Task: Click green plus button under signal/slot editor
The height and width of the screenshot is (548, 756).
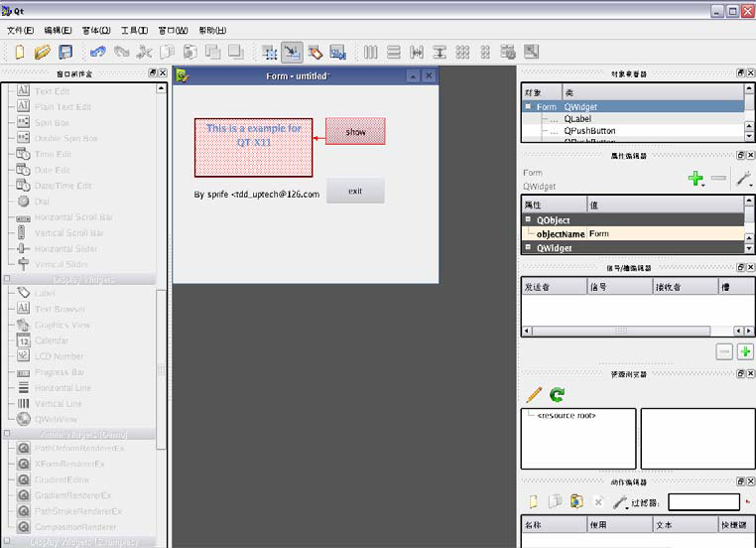Action: (744, 351)
